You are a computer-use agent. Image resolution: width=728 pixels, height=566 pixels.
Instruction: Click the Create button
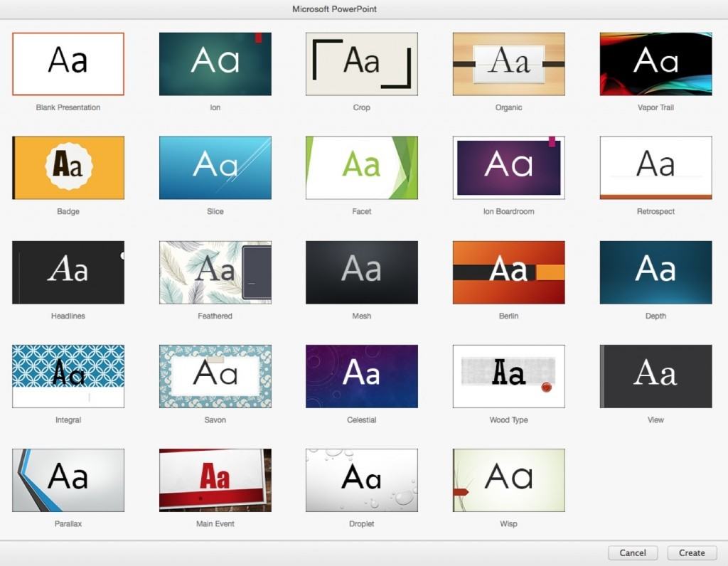[x=692, y=553]
